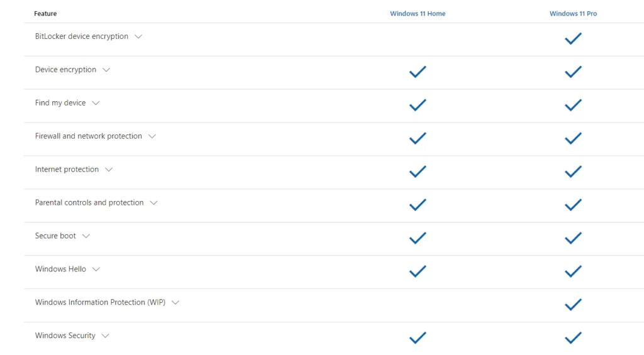Open the Find my device chevron
The image size is (644, 355).
96,103
